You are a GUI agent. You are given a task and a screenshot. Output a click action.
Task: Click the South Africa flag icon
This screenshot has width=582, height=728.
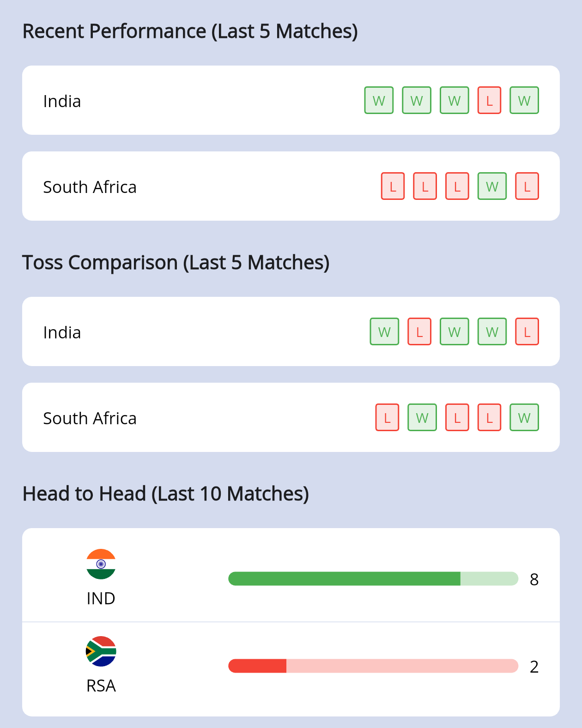coord(101,651)
